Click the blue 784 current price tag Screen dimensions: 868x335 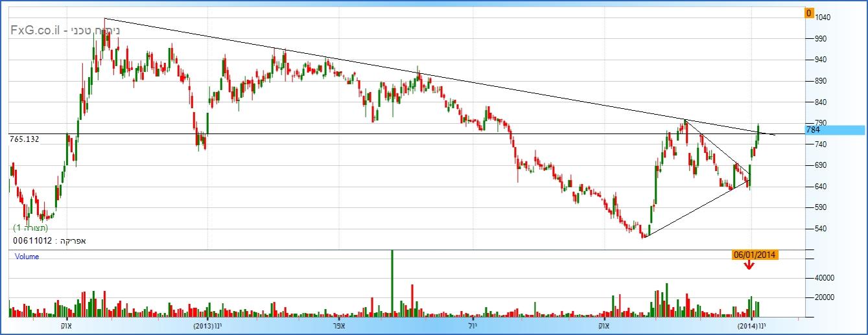(834, 130)
